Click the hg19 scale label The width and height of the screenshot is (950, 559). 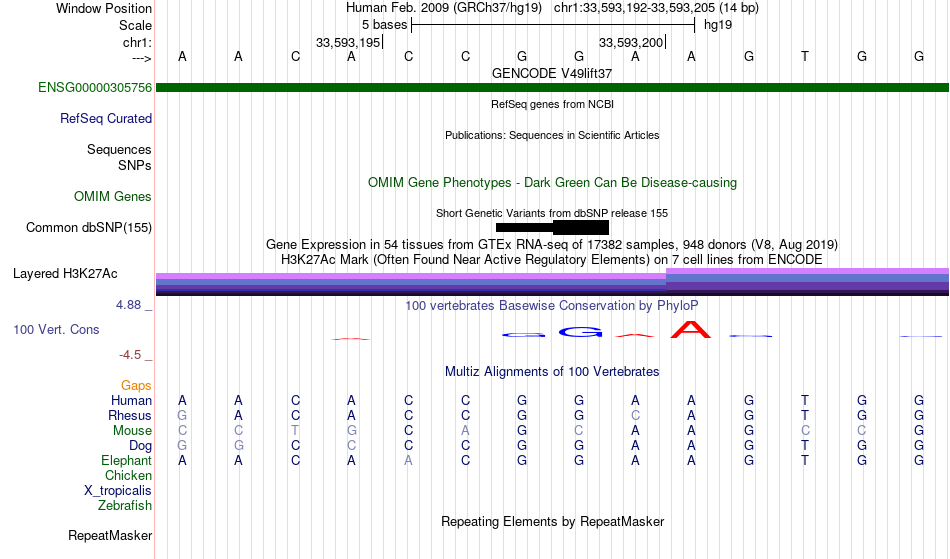click(x=718, y=25)
